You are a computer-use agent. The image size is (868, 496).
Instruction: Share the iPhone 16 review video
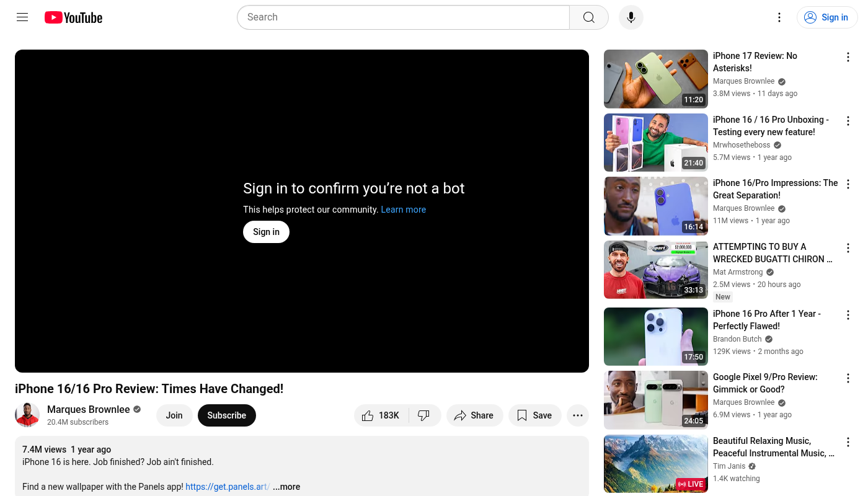pyautogui.click(x=474, y=415)
